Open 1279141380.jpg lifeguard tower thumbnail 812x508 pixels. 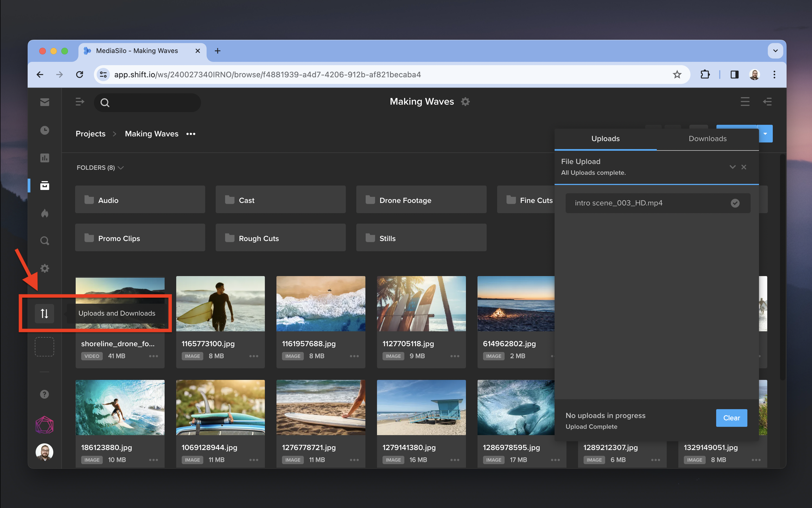[x=421, y=407]
